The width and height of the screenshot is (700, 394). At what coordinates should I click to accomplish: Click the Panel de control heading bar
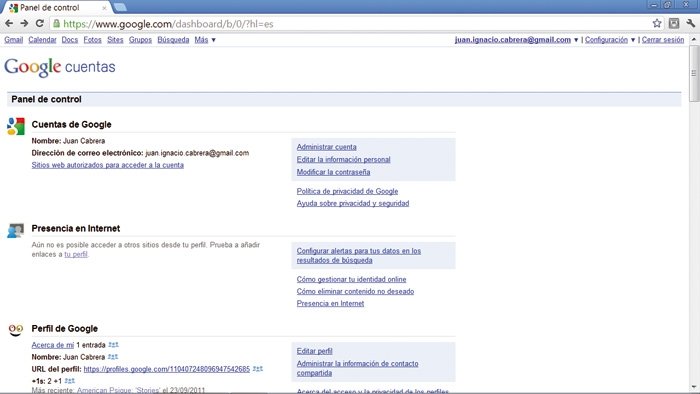(344, 100)
